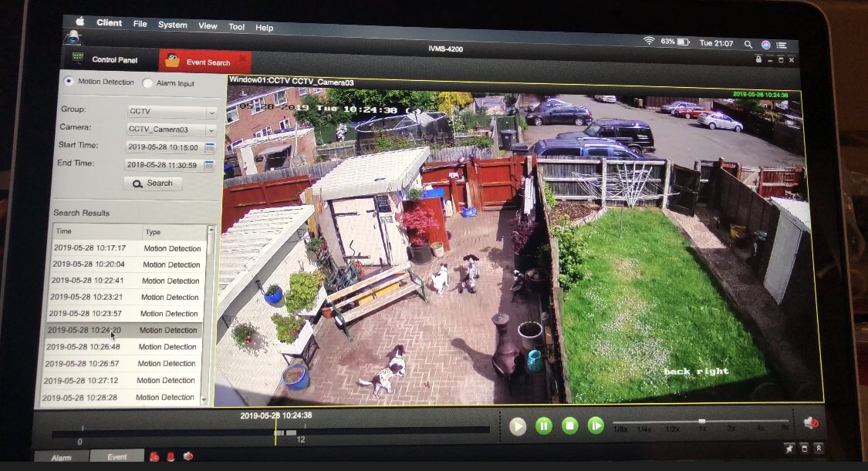
Task: Select the 10:23:57 motion event
Action: [x=124, y=314]
